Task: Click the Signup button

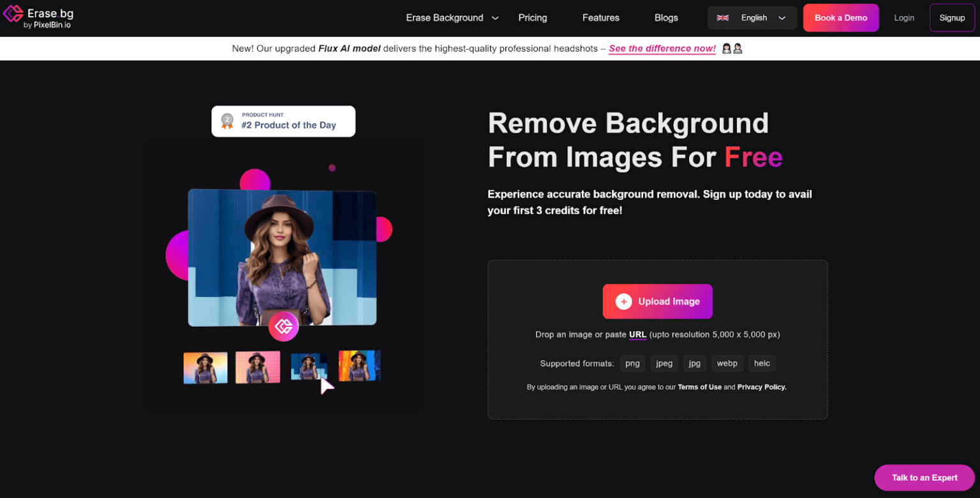Action: 952,18
